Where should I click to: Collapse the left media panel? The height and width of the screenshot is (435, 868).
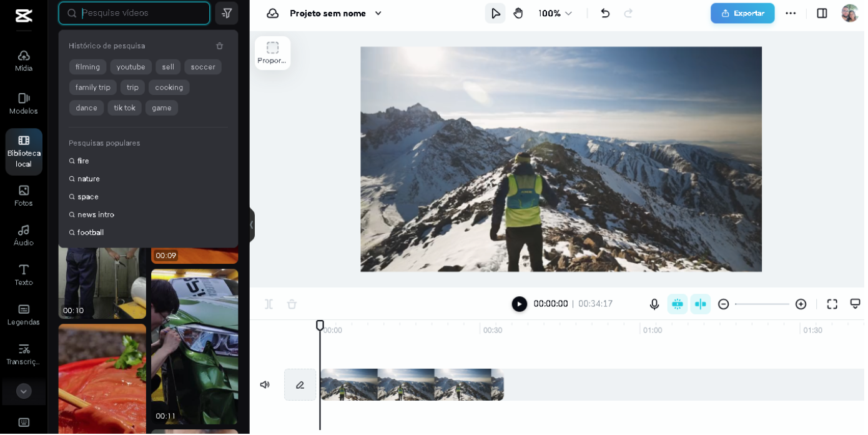(252, 226)
